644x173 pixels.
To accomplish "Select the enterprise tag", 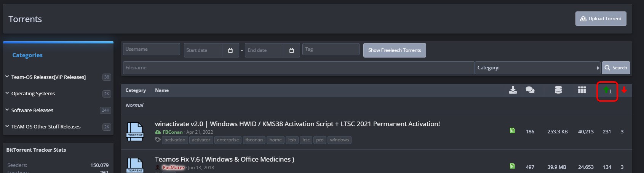I will coord(228,140).
